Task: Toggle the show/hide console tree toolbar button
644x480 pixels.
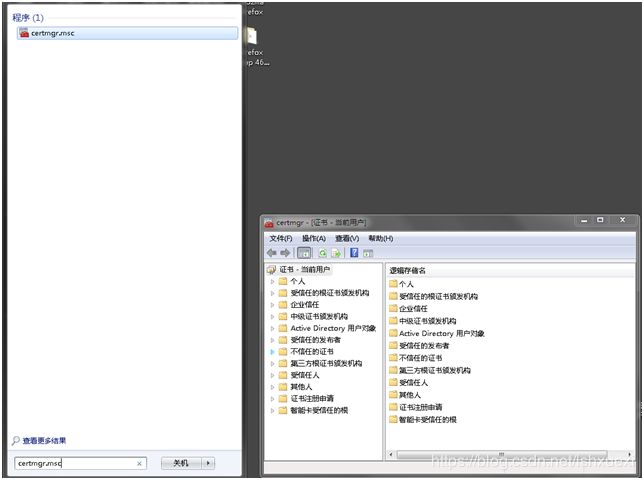Action: [x=304, y=253]
